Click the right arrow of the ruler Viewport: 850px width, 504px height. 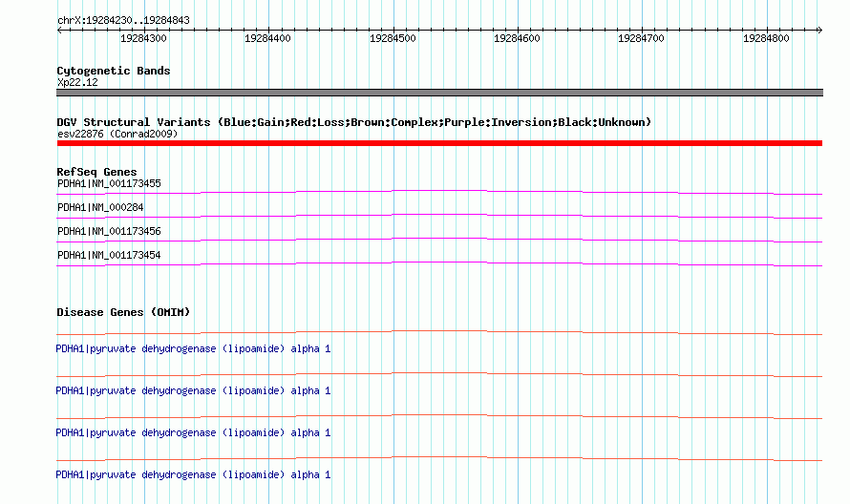click(x=819, y=30)
